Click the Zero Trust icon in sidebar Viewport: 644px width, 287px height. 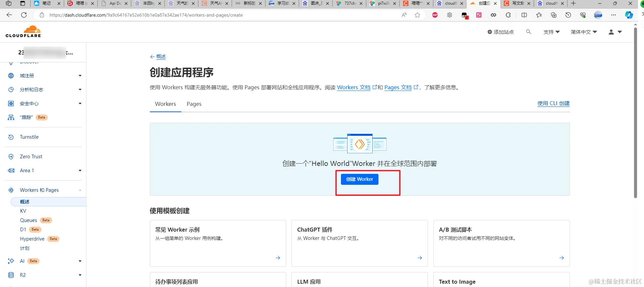11,157
